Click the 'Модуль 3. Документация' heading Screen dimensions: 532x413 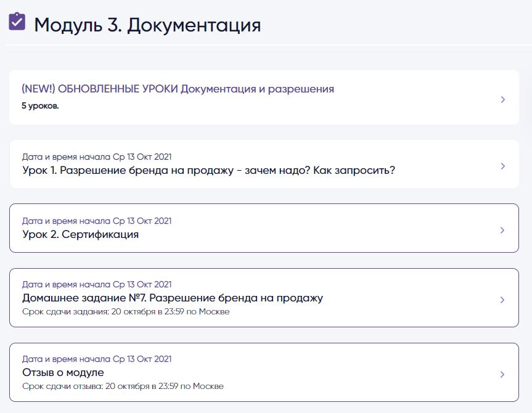[x=147, y=25]
